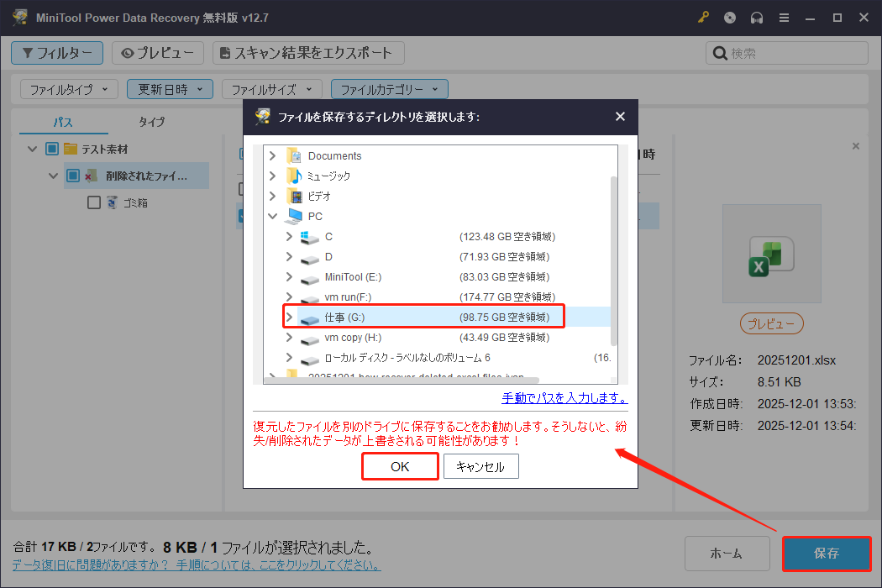This screenshot has width=882, height=588.
Task: Click the Excel file preview thumbnail
Action: (771, 254)
